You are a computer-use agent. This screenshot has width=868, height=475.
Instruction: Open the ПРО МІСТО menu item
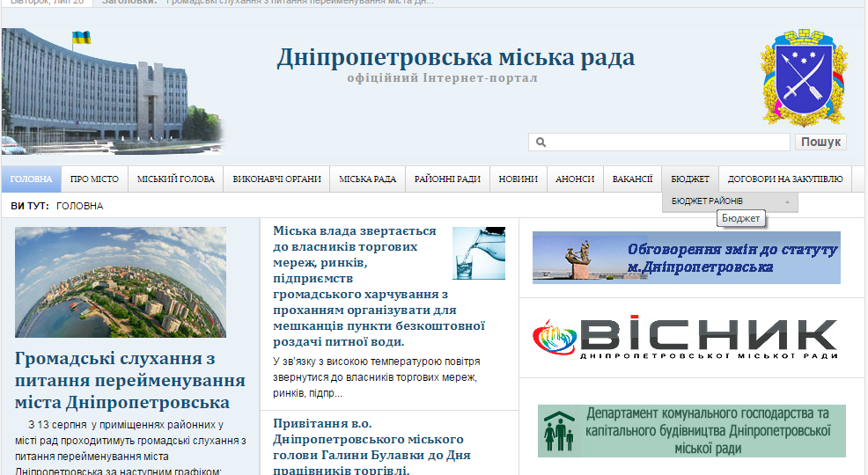(94, 179)
